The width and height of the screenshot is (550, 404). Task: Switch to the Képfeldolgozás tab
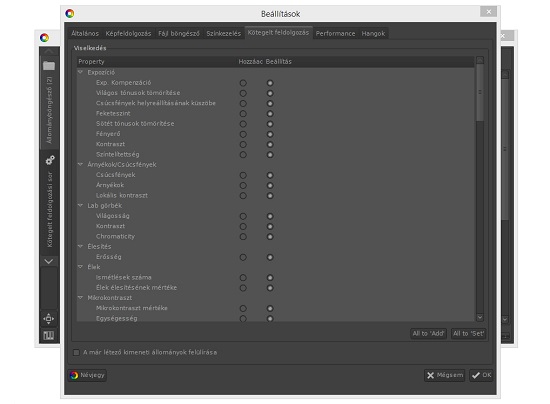[x=128, y=34]
